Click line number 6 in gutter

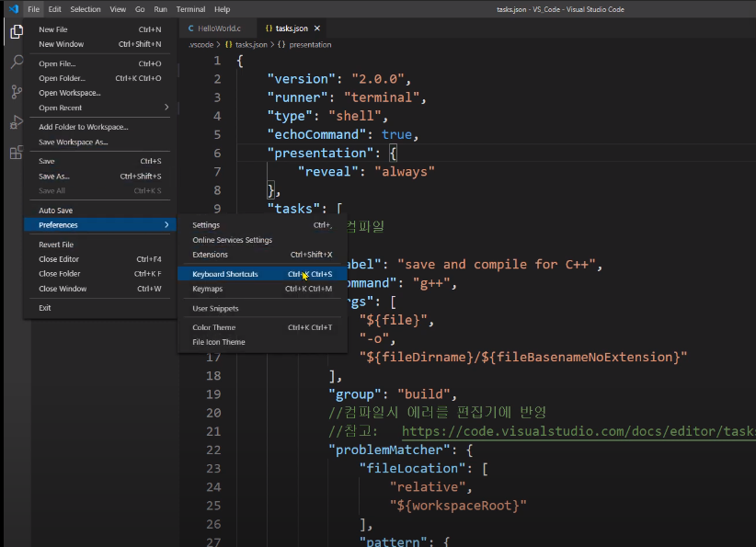click(x=217, y=154)
